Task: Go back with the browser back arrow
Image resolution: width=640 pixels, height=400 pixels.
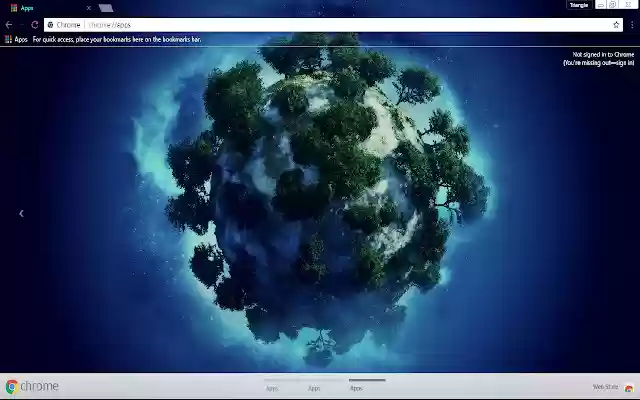Action: click(x=9, y=25)
